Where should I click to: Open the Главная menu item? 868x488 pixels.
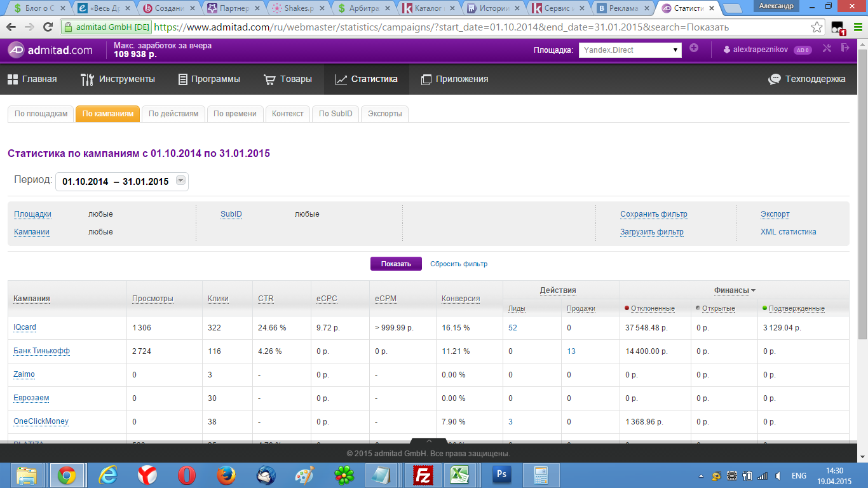[x=32, y=79]
